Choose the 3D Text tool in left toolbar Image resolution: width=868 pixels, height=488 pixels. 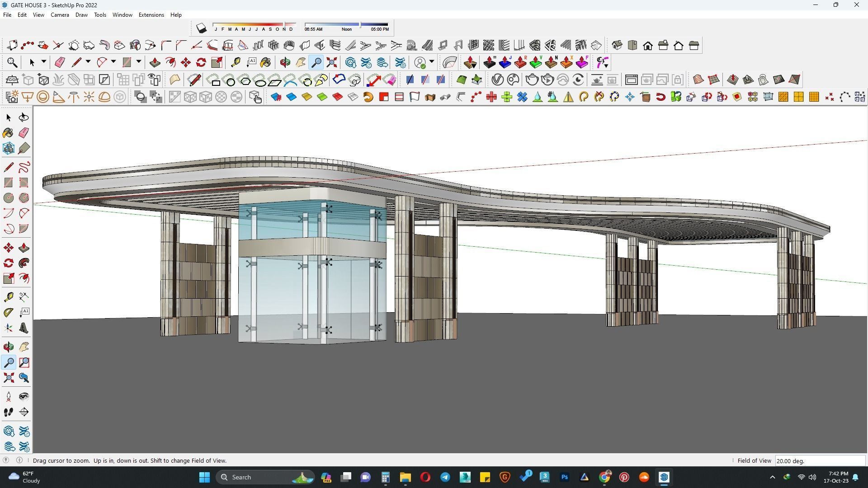24,328
